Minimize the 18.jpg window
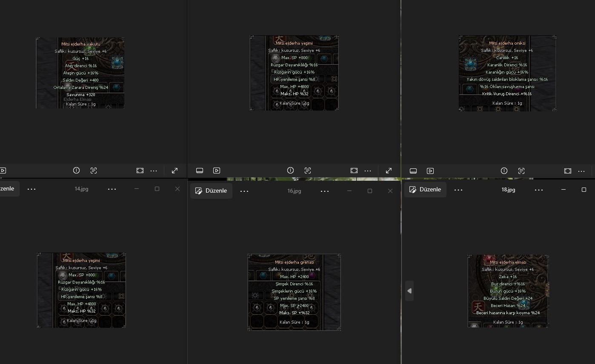The image size is (595, 364). (564, 190)
